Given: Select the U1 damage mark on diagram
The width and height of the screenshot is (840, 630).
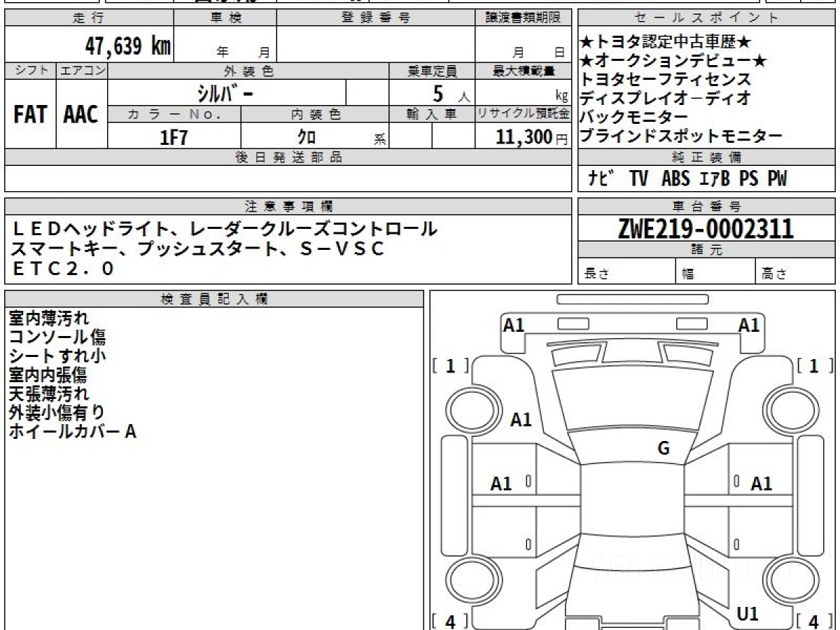Looking at the screenshot, I should [748, 614].
